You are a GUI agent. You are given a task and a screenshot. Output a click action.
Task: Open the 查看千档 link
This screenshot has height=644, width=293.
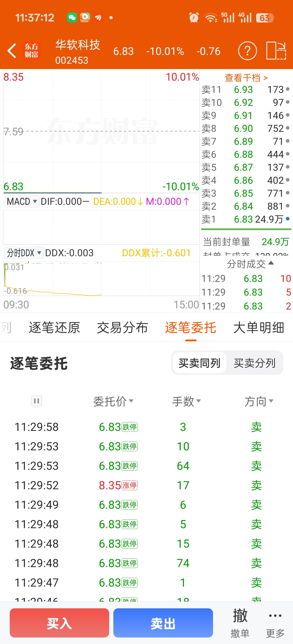(246, 78)
